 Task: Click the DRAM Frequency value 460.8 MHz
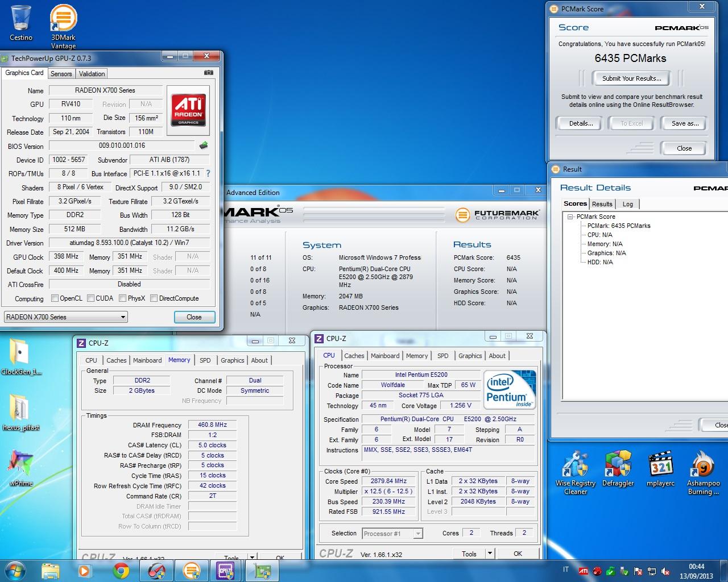point(212,425)
